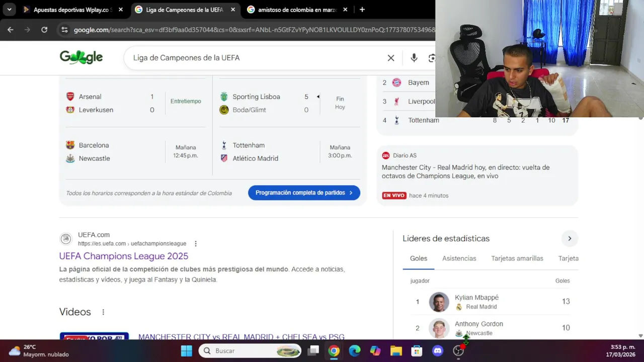
Task: Click the browser address bar URL
Action: tap(254, 30)
